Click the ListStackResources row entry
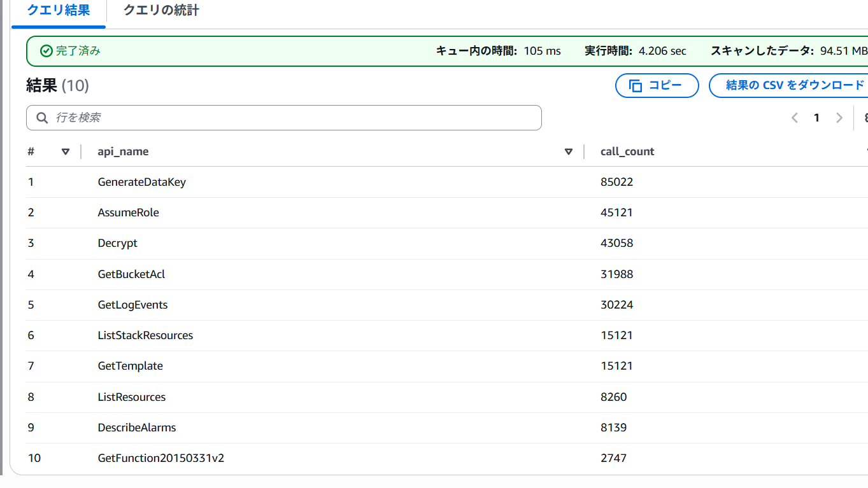Viewport: 868px width, 488px height. [145, 335]
